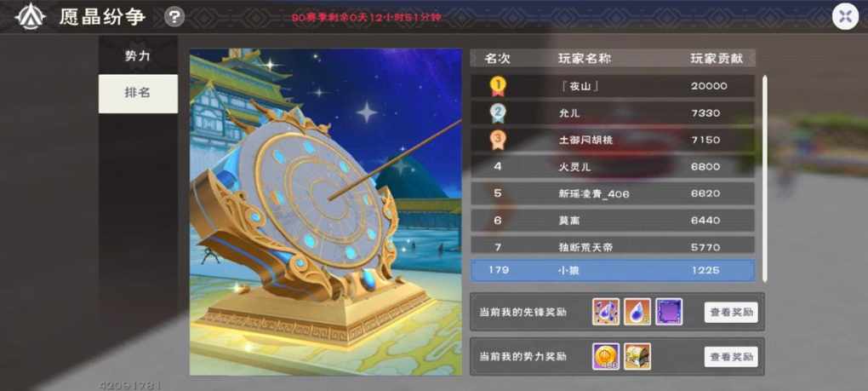The width and height of the screenshot is (868, 391).
Task: Tap the treasure chest faction reward icon
Action: pyautogui.click(x=637, y=357)
